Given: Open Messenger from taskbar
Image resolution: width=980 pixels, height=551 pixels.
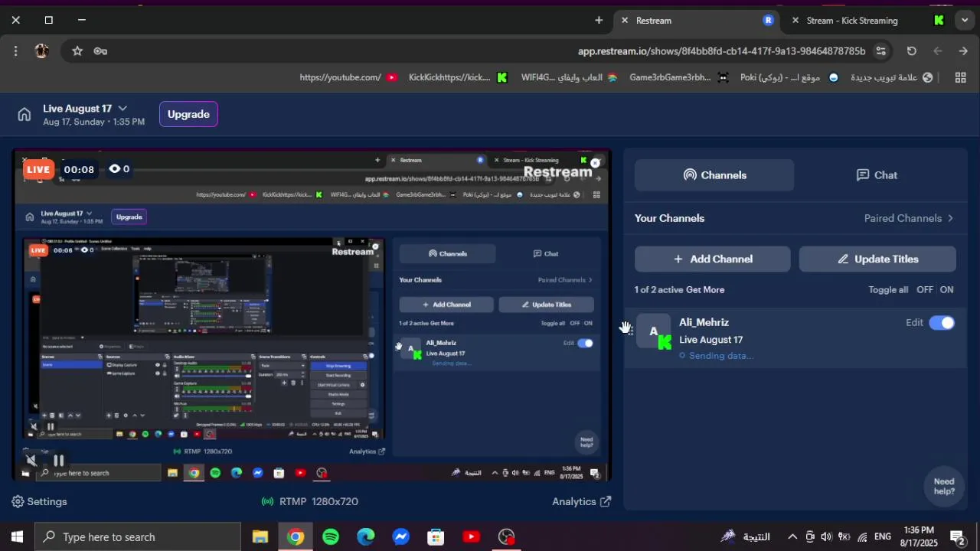Looking at the screenshot, I should coord(401,537).
